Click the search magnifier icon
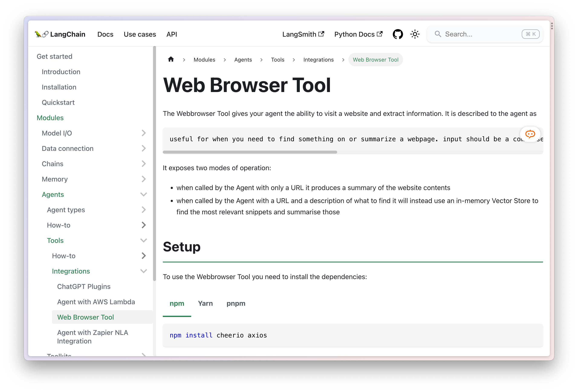This screenshot has height=392, width=578. click(x=438, y=34)
